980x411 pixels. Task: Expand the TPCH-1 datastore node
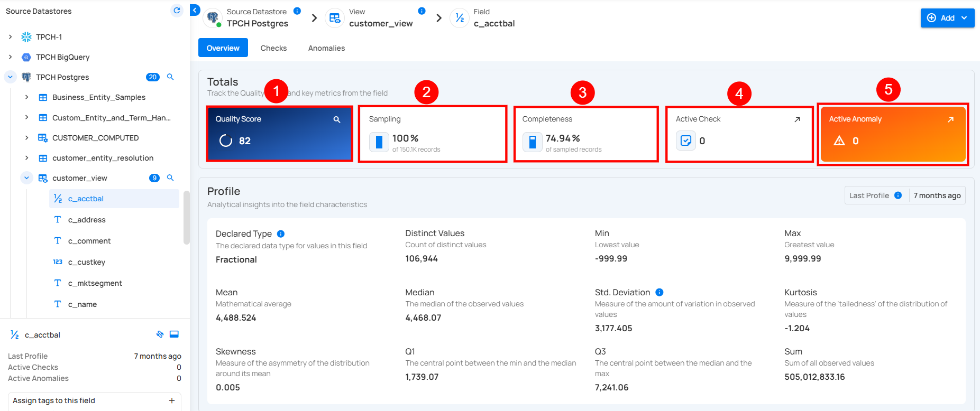[10, 37]
